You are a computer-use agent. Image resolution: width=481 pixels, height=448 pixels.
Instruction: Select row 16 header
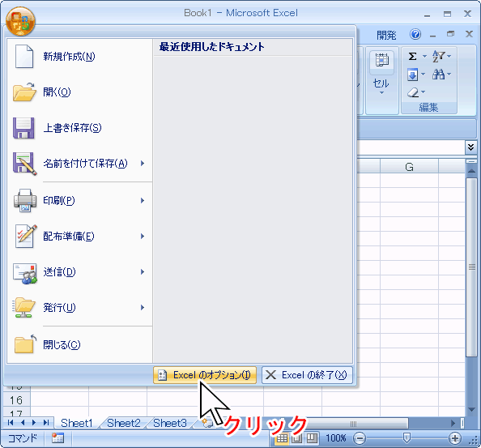pos(16,400)
